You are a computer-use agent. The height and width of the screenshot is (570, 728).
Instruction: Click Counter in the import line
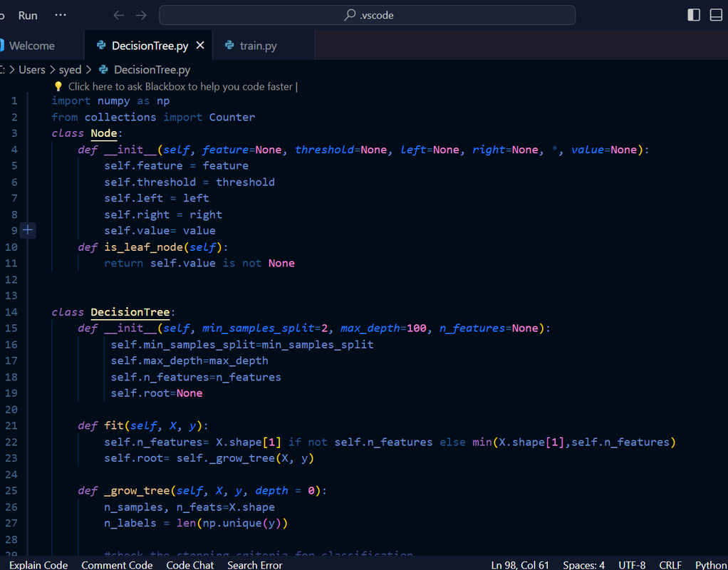(x=232, y=117)
